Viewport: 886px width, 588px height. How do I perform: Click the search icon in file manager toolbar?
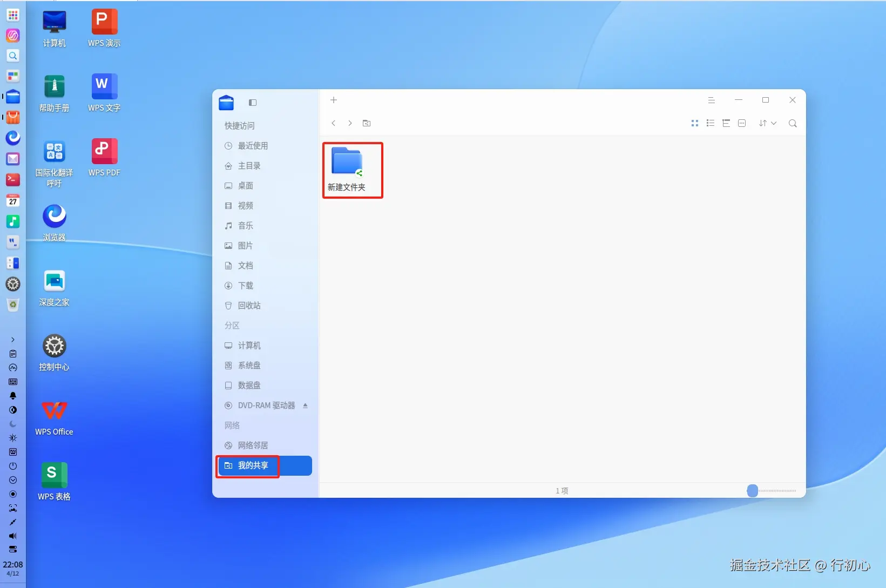pyautogui.click(x=793, y=123)
